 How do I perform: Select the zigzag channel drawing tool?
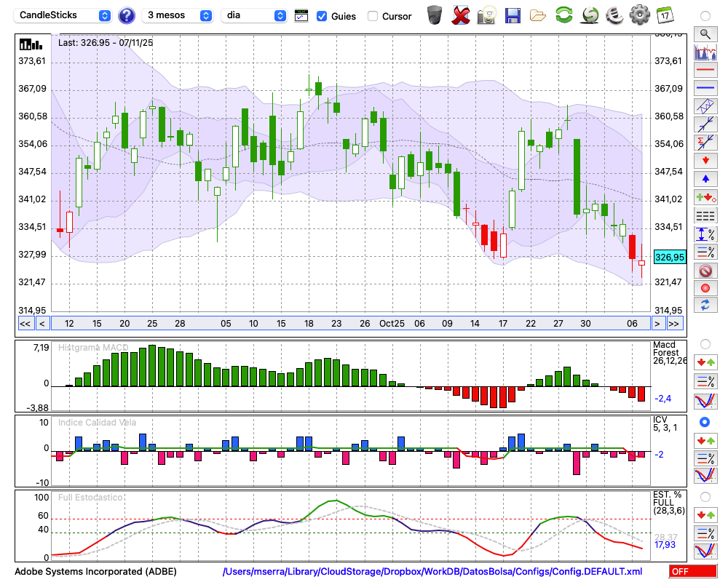(x=705, y=106)
